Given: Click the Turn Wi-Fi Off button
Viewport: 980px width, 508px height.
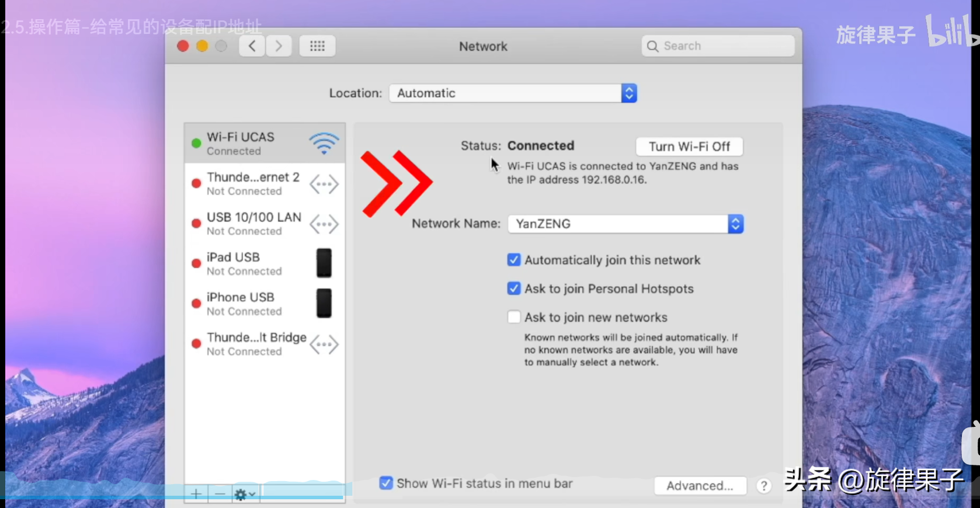Looking at the screenshot, I should coord(689,147).
